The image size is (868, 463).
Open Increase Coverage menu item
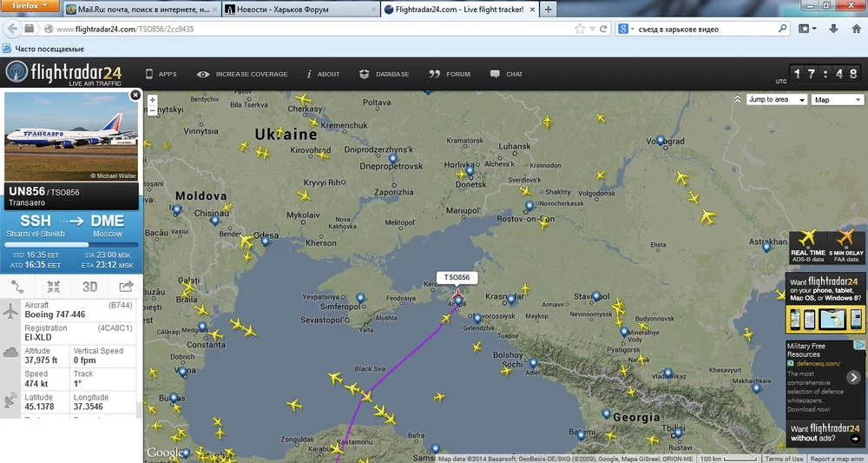[242, 74]
